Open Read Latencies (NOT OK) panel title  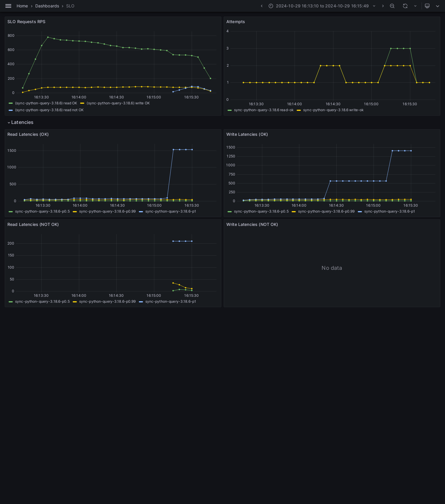point(33,224)
